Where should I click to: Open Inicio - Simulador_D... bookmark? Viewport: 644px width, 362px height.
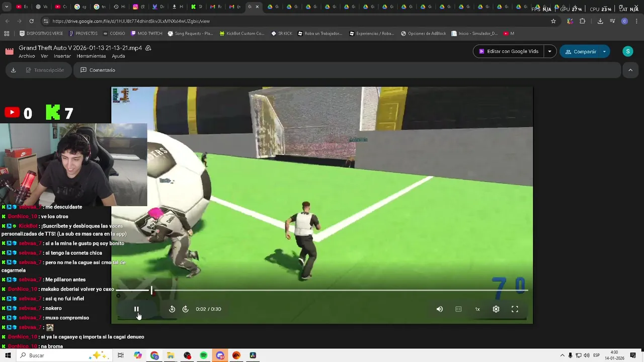[x=474, y=34]
